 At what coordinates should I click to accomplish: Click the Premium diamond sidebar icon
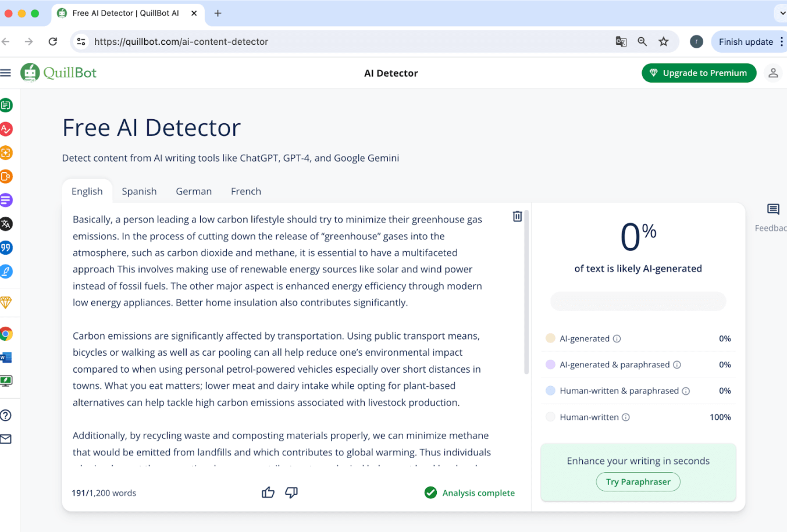coord(6,302)
